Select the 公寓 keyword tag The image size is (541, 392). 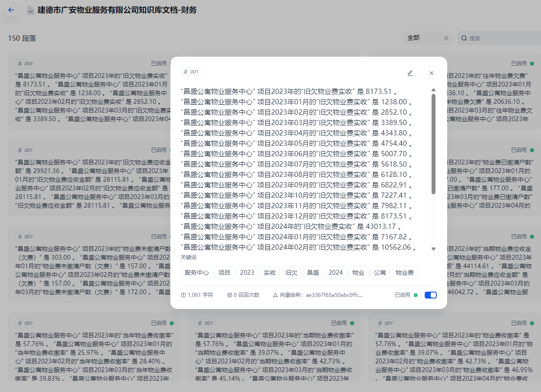[380, 273]
